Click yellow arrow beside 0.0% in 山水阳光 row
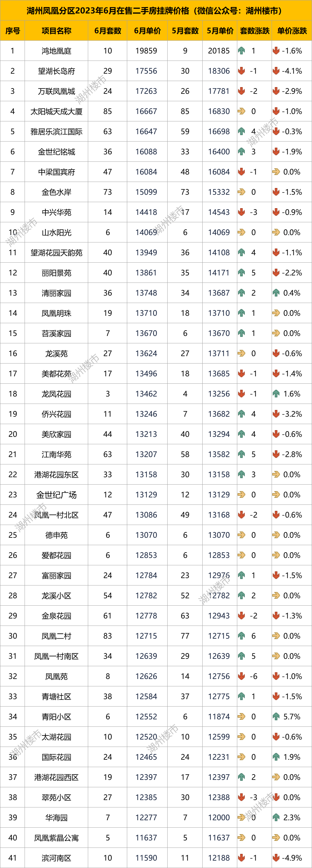Viewport: 312px width, 868px height. point(276,232)
